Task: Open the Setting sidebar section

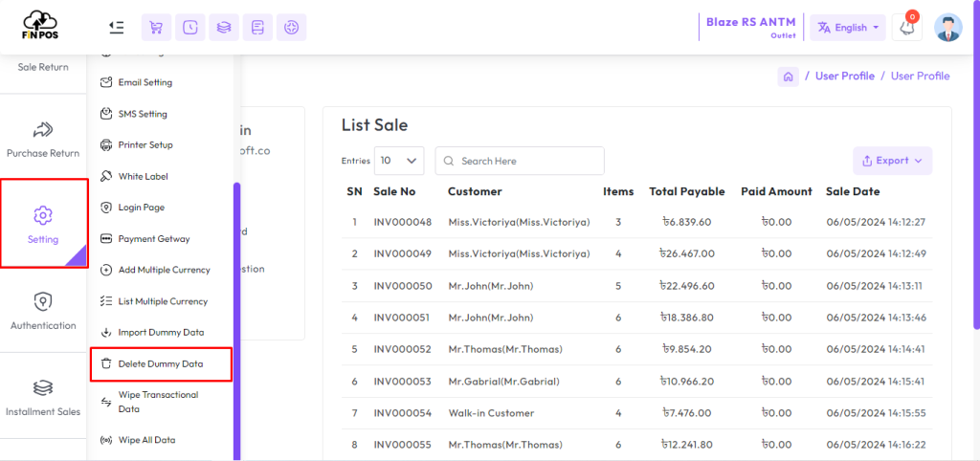Action: point(43,224)
